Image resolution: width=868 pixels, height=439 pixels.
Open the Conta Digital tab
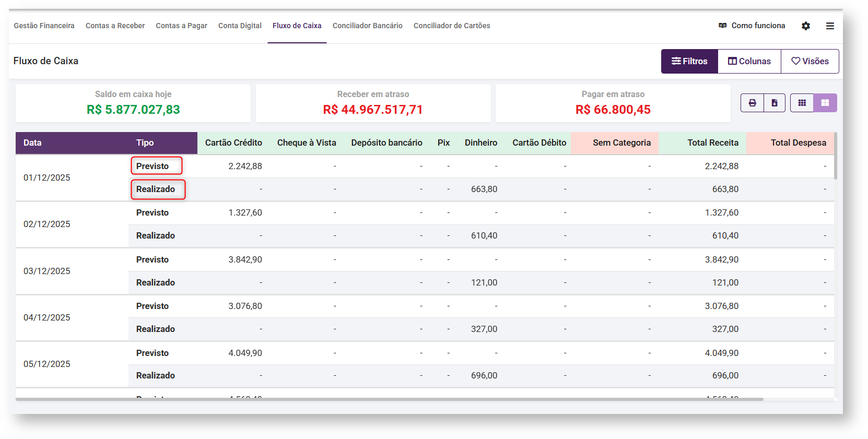point(240,26)
